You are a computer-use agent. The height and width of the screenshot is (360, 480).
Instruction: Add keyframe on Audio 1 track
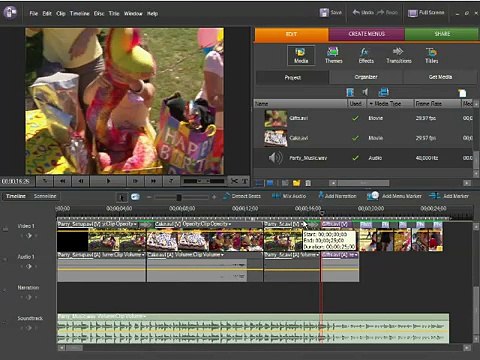[x=29, y=266]
